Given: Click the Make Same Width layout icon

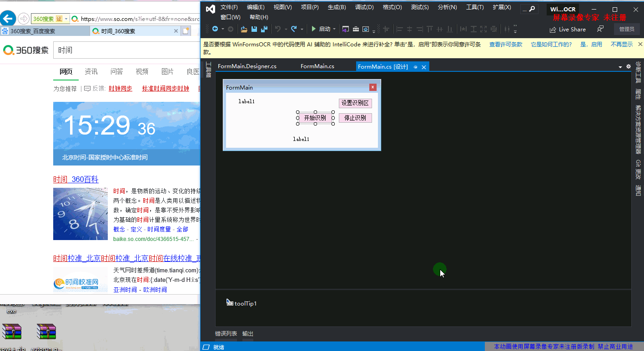Looking at the screenshot, I should click(x=463, y=29).
